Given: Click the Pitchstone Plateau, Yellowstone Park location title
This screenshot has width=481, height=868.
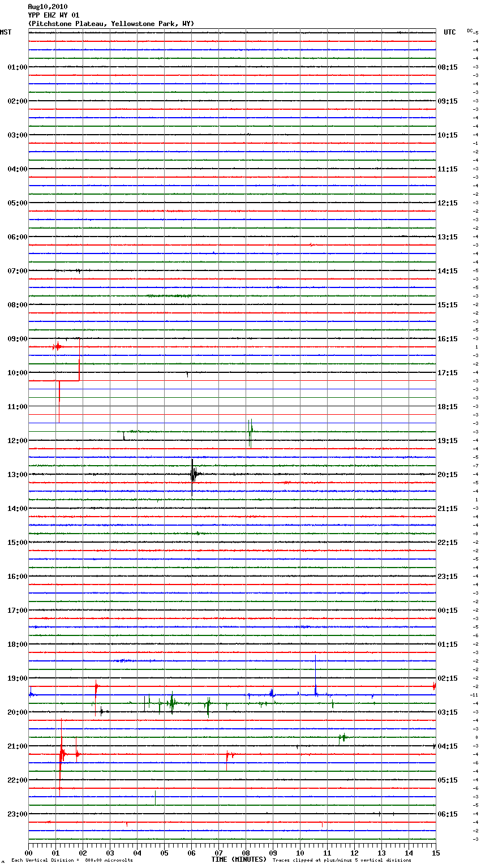Looking at the screenshot, I should [x=111, y=24].
